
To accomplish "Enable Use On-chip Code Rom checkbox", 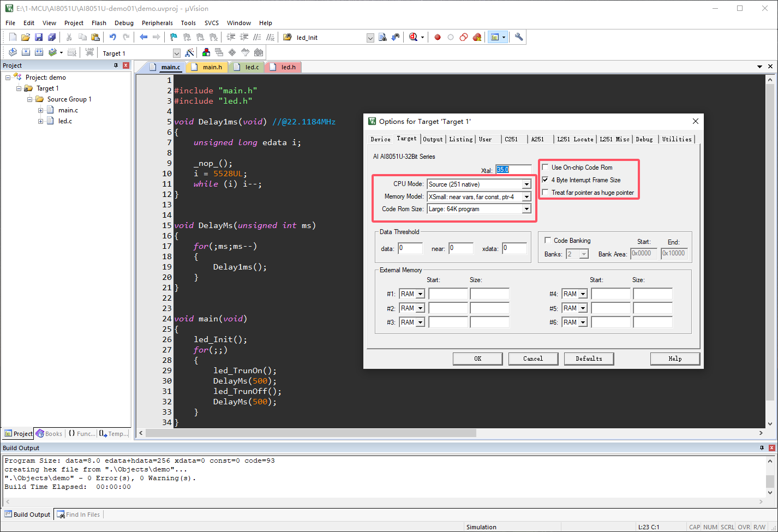I will (x=546, y=168).
